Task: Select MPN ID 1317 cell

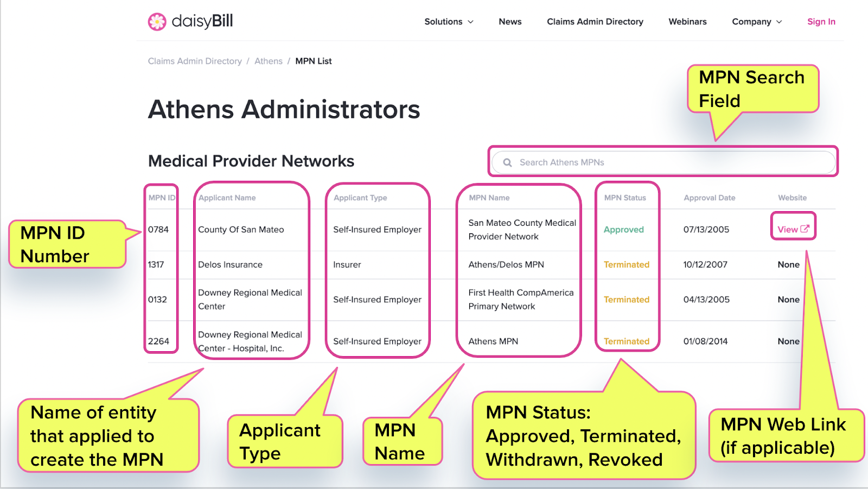Action: 156,265
